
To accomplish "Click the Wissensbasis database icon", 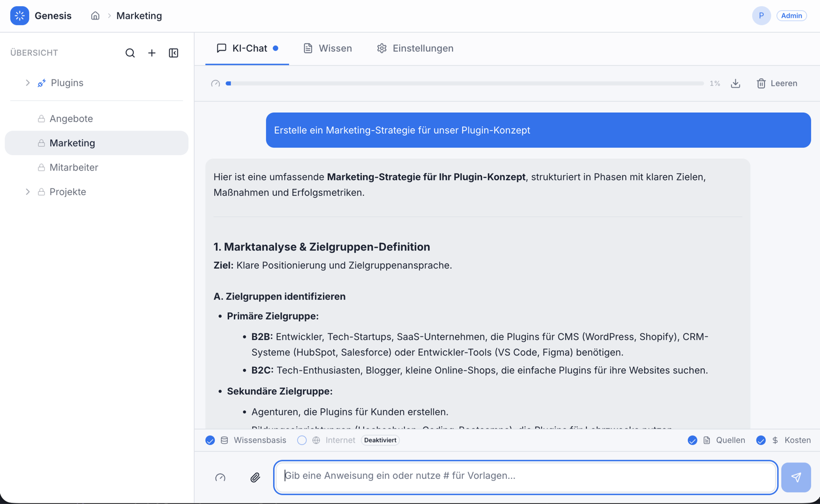I will pyautogui.click(x=224, y=440).
